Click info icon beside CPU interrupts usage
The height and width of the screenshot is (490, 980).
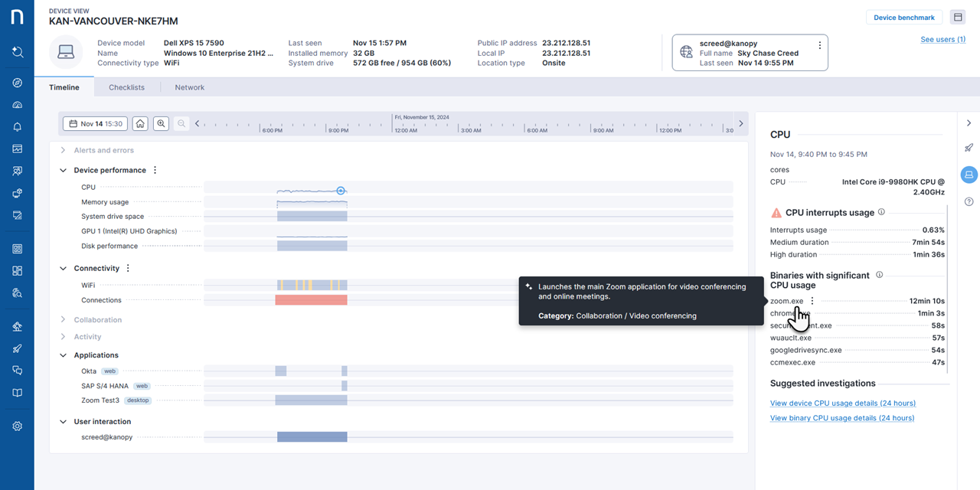pyautogui.click(x=881, y=212)
